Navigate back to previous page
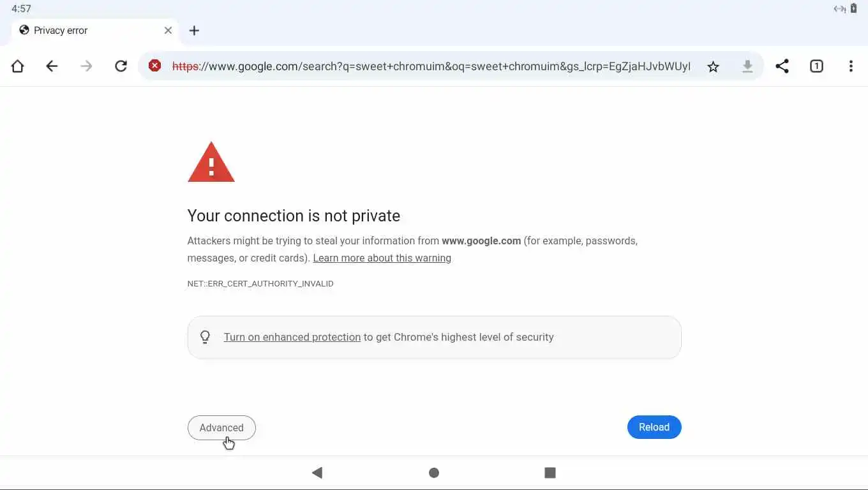This screenshot has width=868, height=490. 52,66
